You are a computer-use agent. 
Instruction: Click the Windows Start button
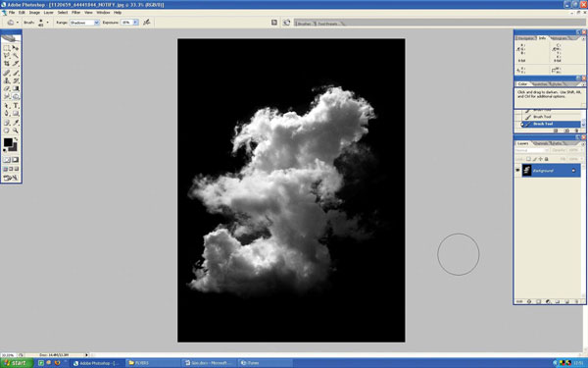[x=17, y=363]
